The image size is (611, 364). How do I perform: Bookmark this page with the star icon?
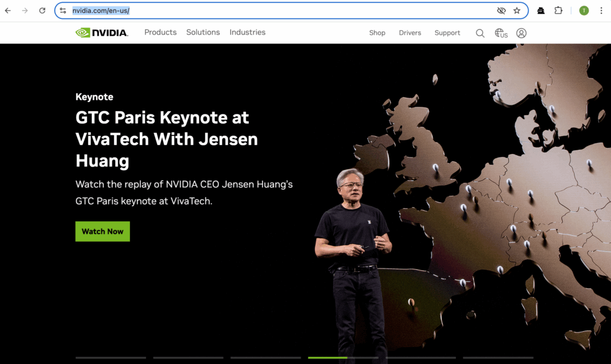(517, 11)
